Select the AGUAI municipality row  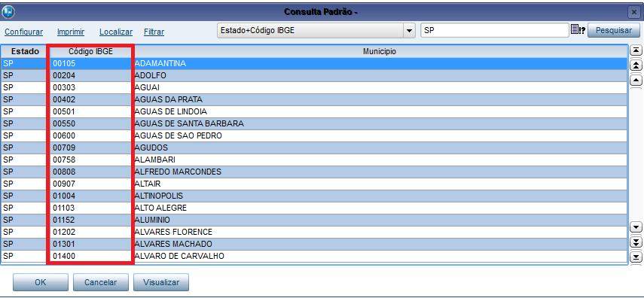pyautogui.click(x=314, y=87)
